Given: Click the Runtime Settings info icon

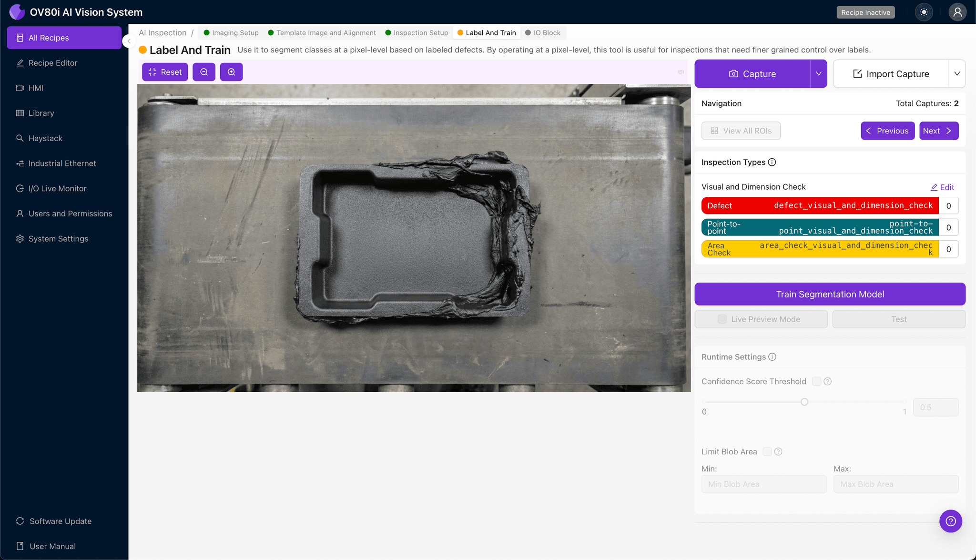Looking at the screenshot, I should click(773, 357).
